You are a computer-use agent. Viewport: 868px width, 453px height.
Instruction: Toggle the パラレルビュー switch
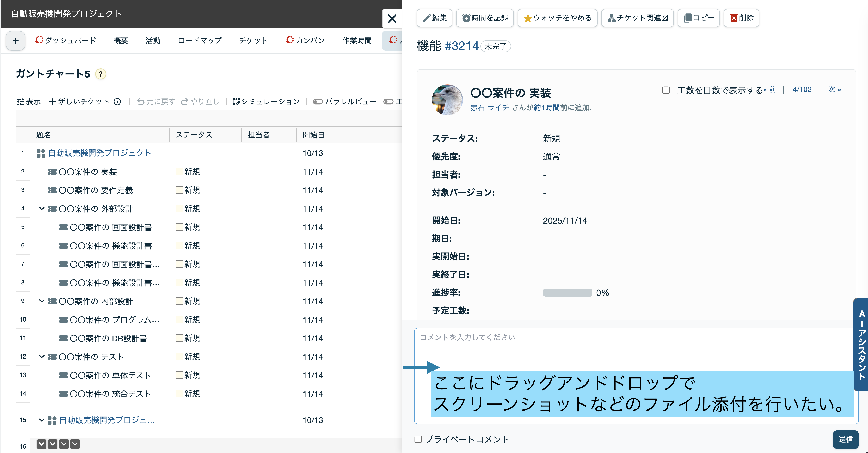coord(317,101)
